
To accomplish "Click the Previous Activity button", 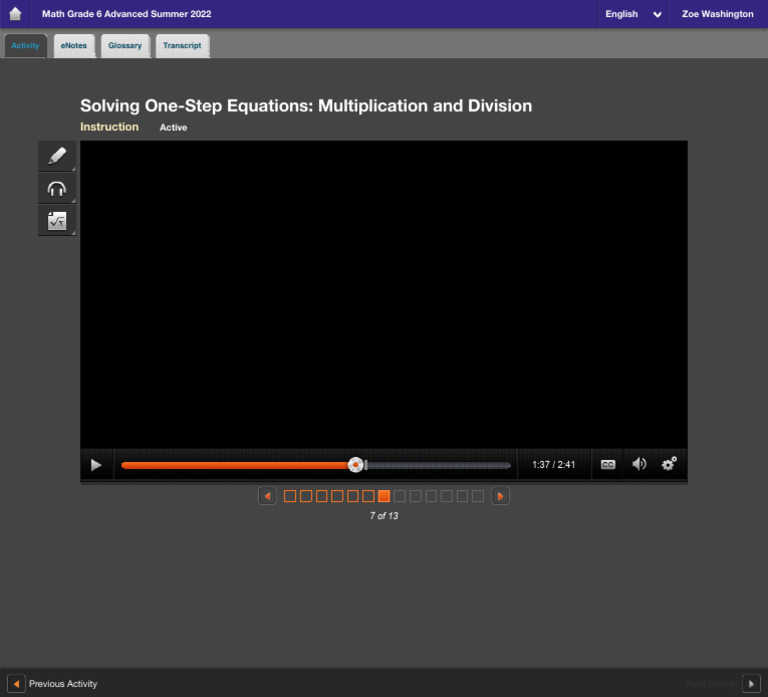I will [53, 683].
